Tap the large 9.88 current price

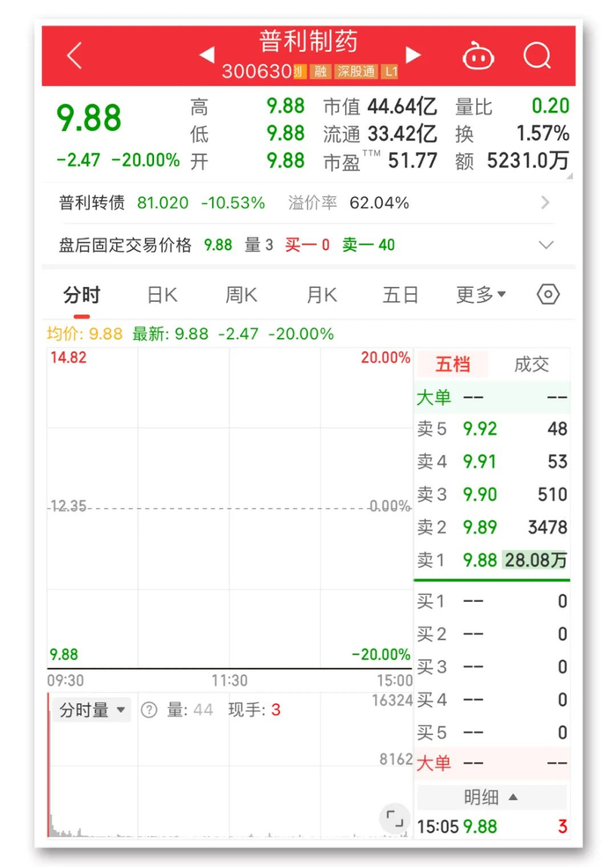click(89, 118)
